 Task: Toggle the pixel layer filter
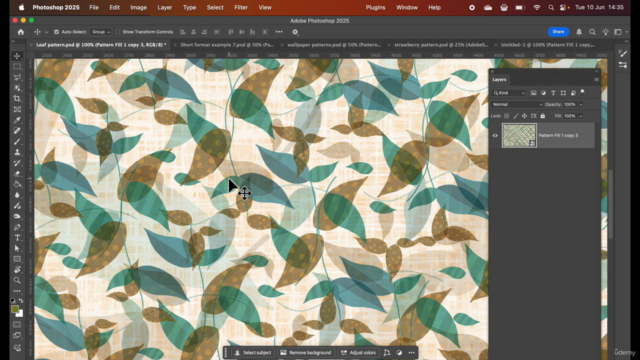pos(533,93)
